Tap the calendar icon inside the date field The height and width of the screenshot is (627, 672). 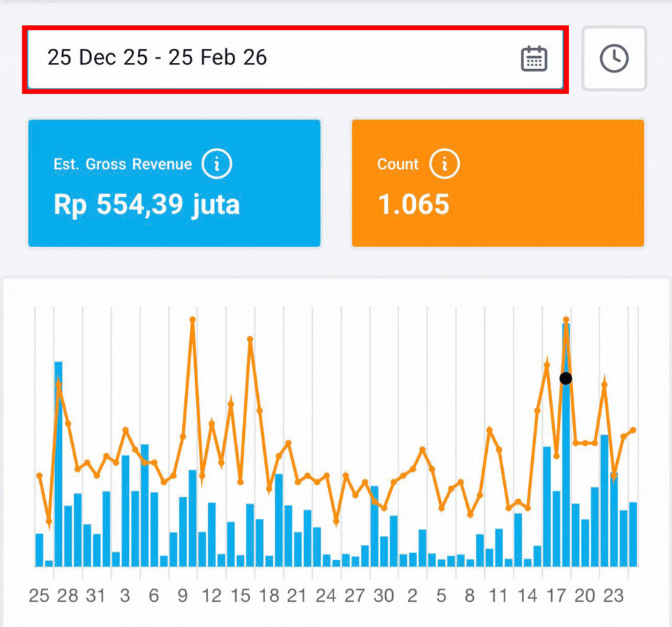coord(534,59)
